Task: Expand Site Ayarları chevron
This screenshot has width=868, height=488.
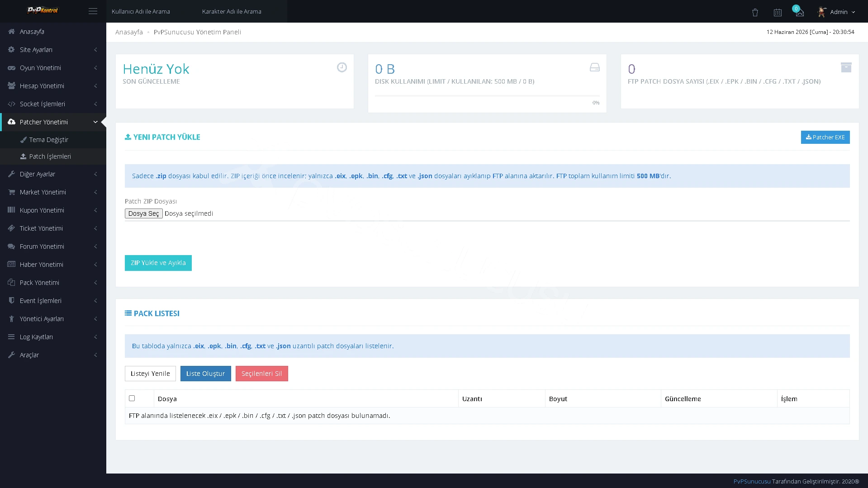Action: coord(95,50)
